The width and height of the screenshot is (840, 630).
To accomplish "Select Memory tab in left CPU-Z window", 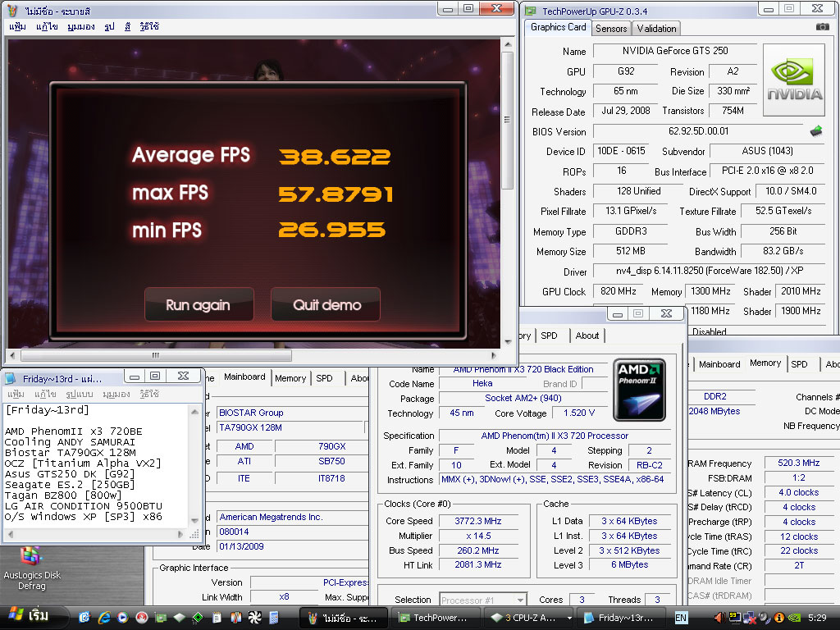I will point(290,378).
